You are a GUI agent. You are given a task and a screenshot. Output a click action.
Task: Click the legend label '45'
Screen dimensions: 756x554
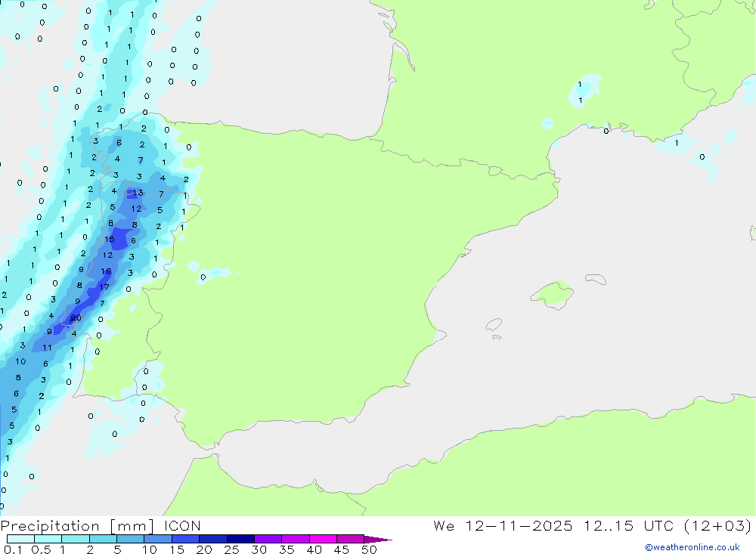342,549
